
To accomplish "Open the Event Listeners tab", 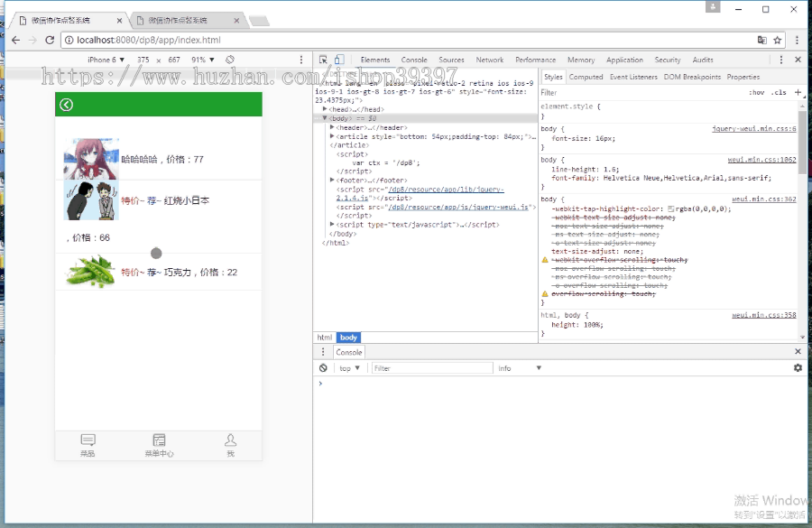I will click(x=633, y=77).
